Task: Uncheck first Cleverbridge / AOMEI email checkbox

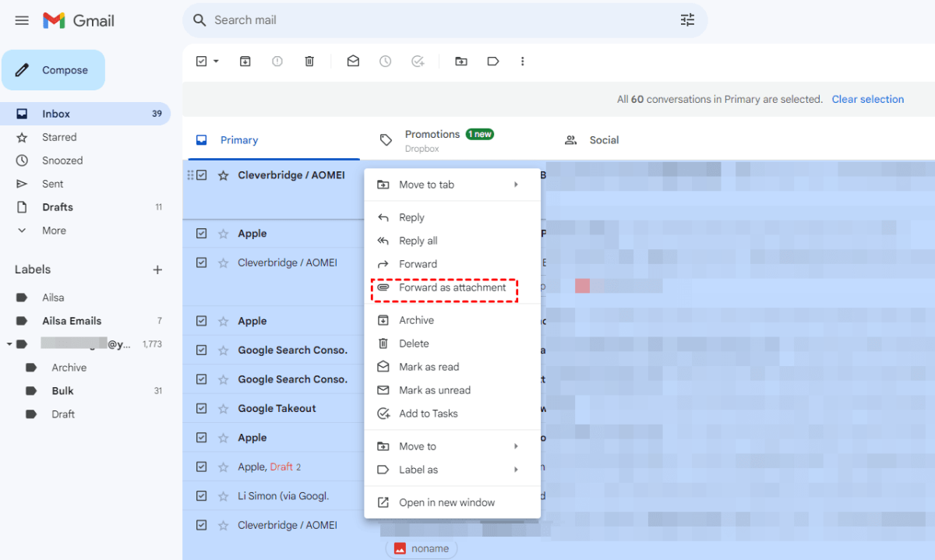Action: tap(202, 175)
